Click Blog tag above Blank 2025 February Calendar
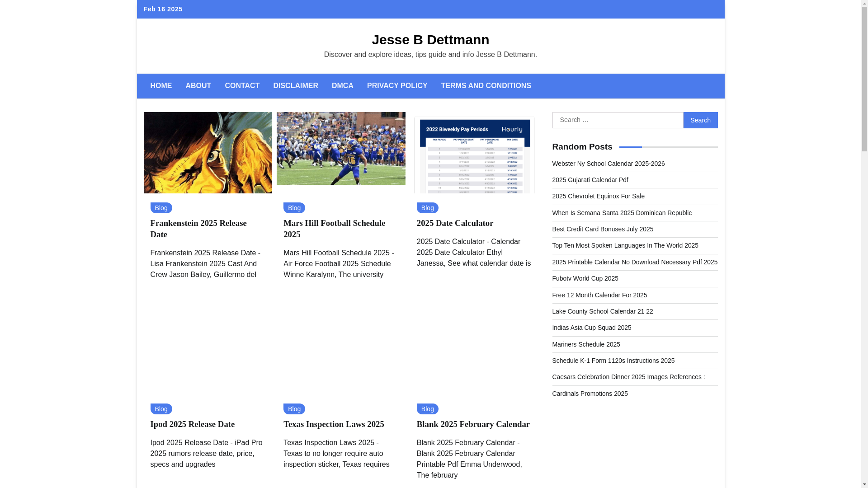 [x=428, y=409]
